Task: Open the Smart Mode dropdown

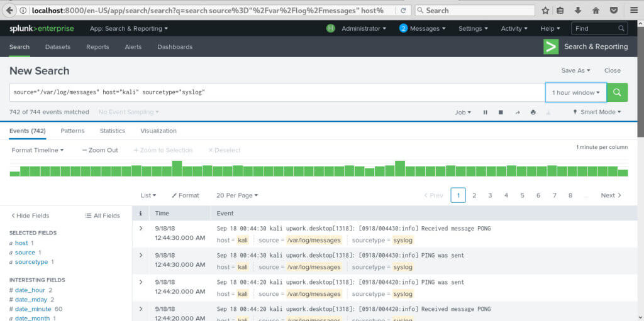Action: pyautogui.click(x=597, y=112)
